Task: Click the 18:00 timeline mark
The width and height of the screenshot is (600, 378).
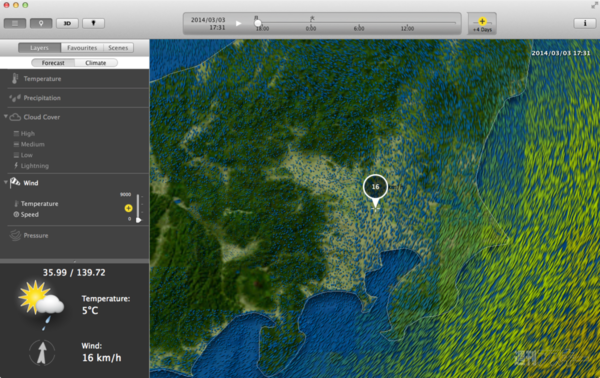Action: (x=262, y=28)
